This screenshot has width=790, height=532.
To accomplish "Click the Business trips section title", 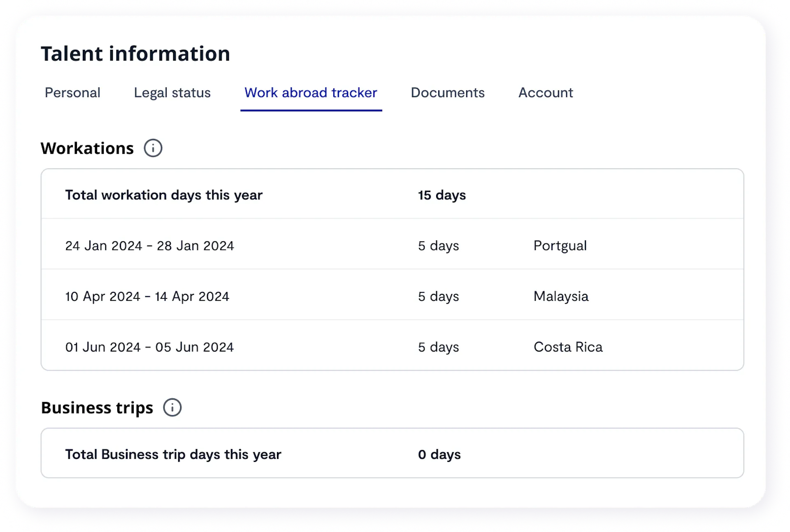I will point(97,407).
